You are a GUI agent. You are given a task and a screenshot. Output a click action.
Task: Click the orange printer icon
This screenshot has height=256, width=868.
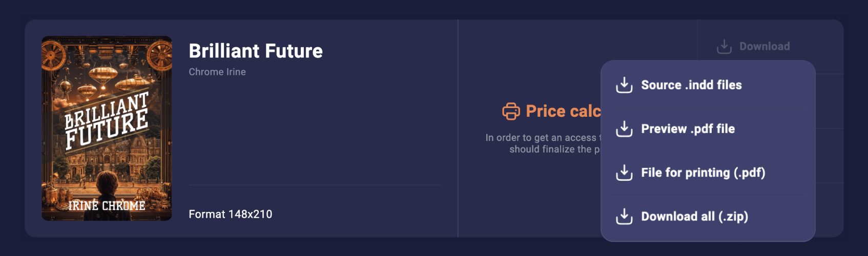pos(511,111)
